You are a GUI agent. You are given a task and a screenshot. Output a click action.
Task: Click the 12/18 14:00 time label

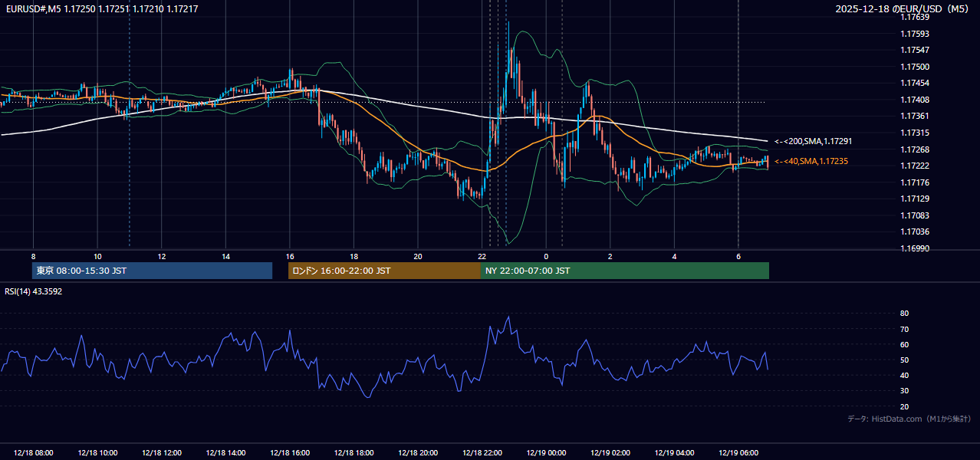tap(226, 453)
